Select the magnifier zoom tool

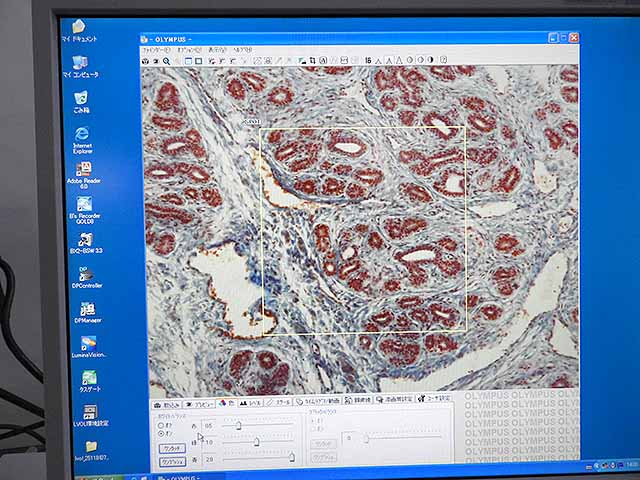[x=166, y=61]
